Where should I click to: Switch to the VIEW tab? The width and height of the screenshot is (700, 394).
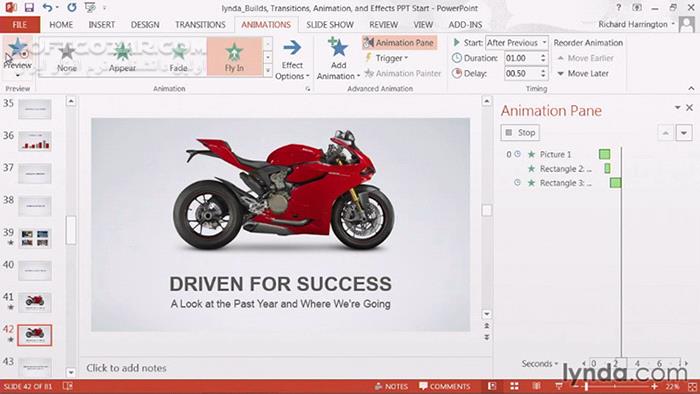423,25
